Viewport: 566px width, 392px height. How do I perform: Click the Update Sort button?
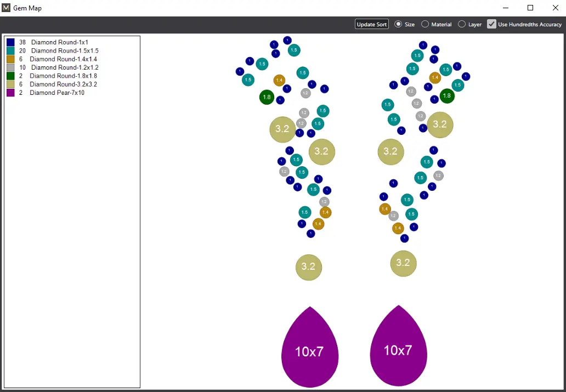(371, 24)
